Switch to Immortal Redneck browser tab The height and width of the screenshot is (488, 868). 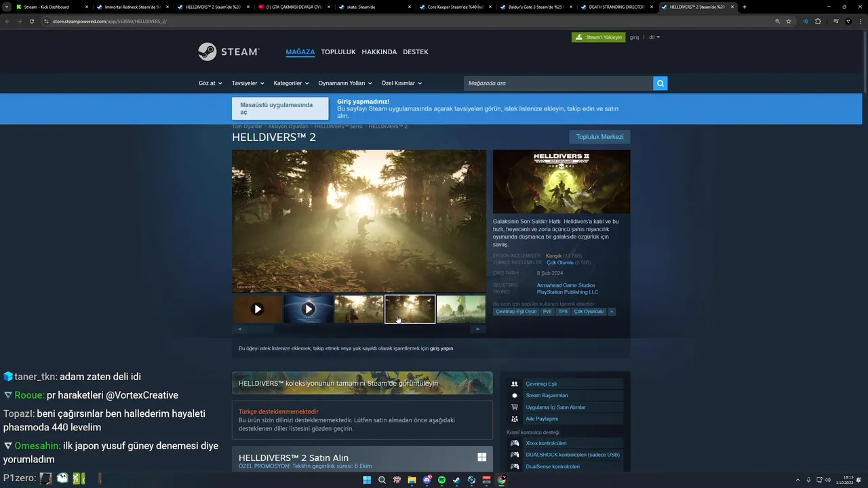click(x=133, y=7)
